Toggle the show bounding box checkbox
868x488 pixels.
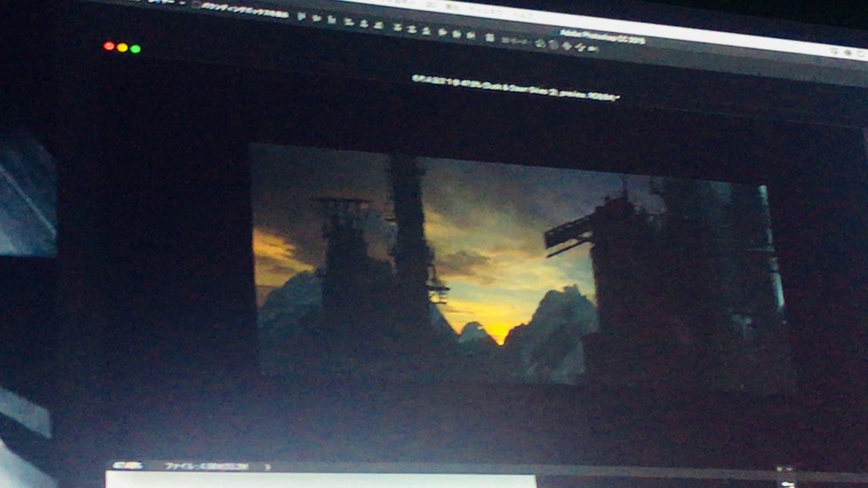pos(197,4)
